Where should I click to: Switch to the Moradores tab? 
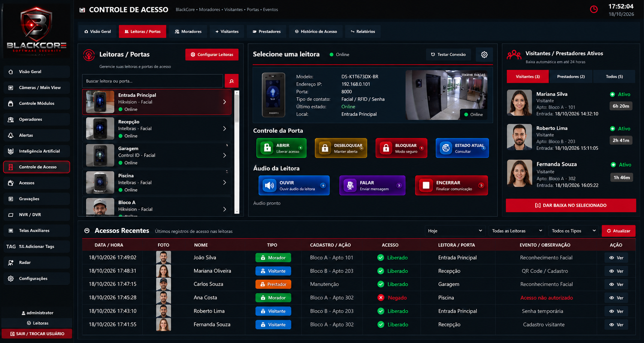click(x=188, y=31)
